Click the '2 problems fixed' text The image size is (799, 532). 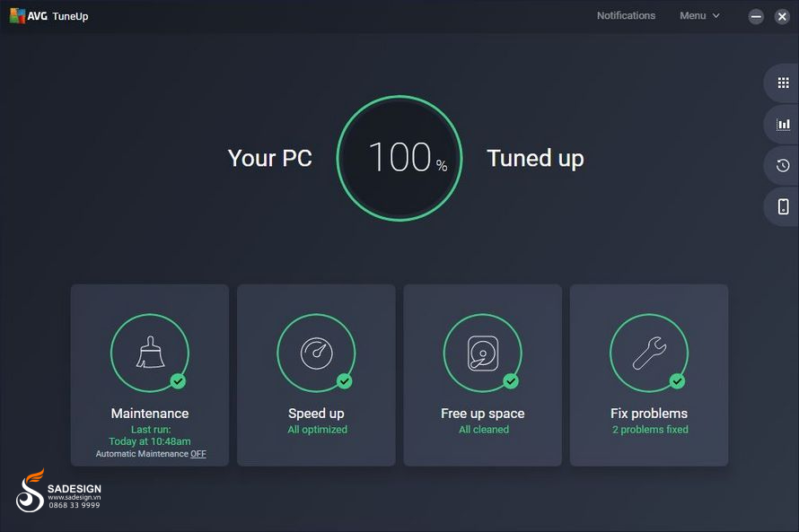[x=650, y=430]
